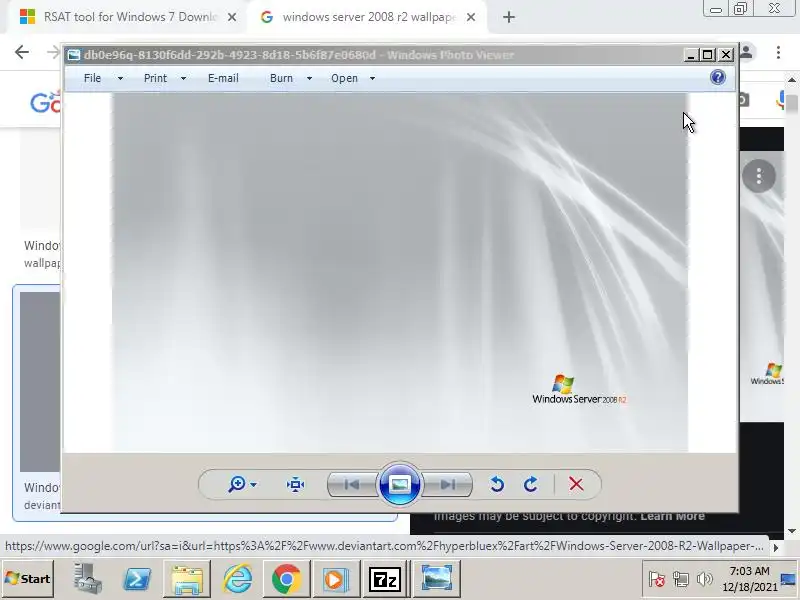This screenshot has width=800, height=600.
Task: Click the Google logo in Chrome
Action: tap(46, 103)
